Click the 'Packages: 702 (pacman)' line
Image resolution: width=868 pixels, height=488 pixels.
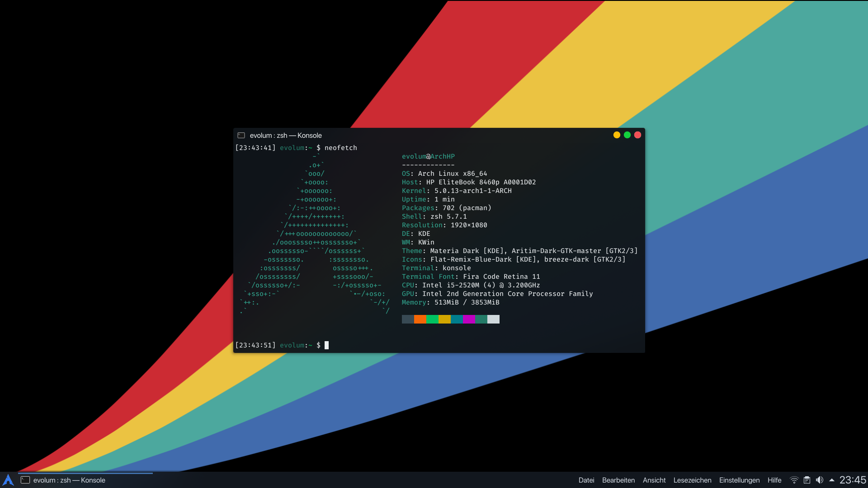(446, 208)
